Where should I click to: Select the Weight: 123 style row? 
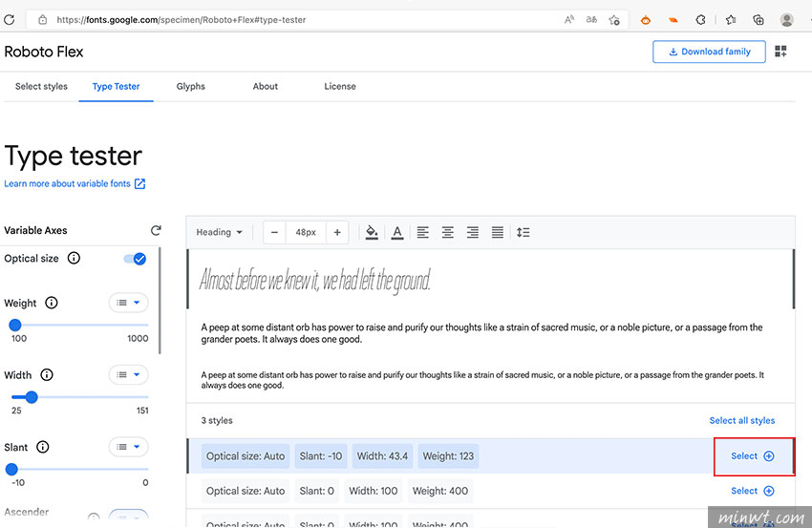[x=752, y=456]
